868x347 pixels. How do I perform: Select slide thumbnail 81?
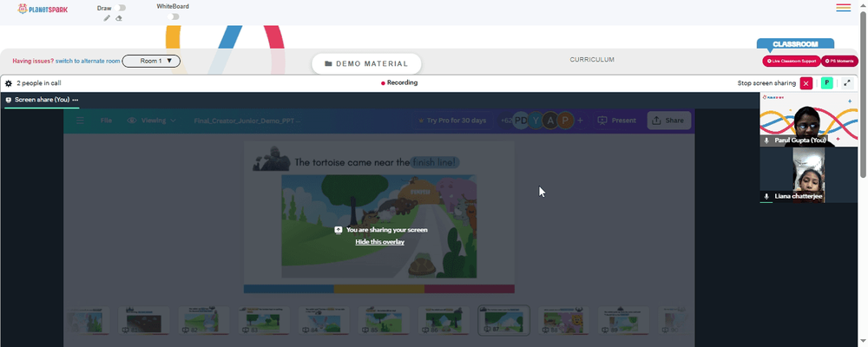pyautogui.click(x=143, y=320)
